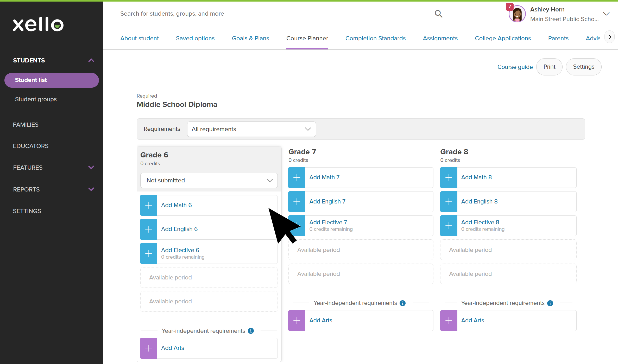Click the Xello logo
The image size is (618, 364).
[x=38, y=24]
